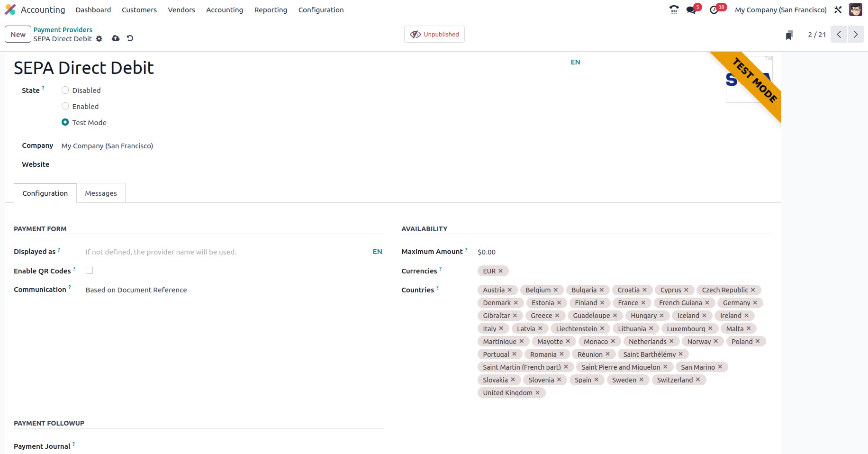Show help tooltip for Maximum Amount label
868x454 pixels.
click(x=466, y=249)
